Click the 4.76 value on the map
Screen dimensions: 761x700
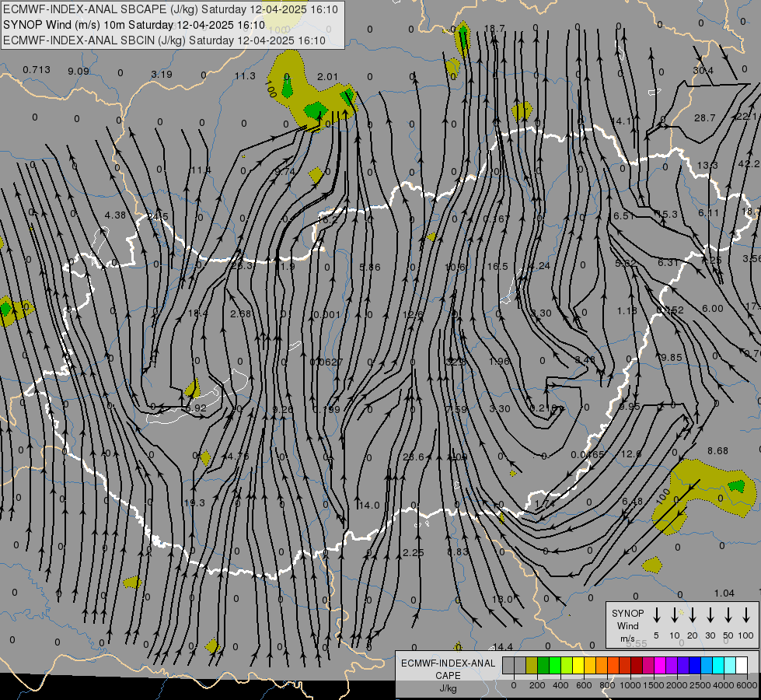pos(239,456)
